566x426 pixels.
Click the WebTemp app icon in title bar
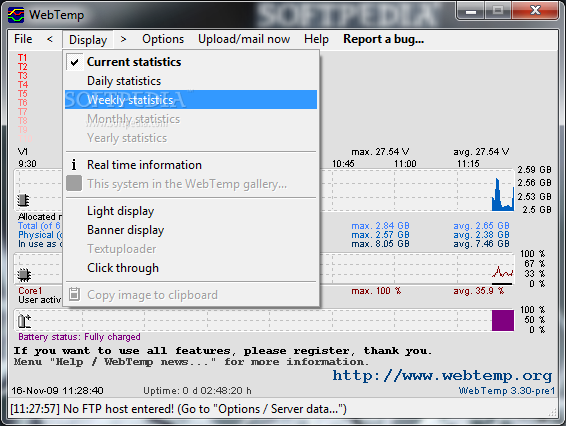[16, 15]
